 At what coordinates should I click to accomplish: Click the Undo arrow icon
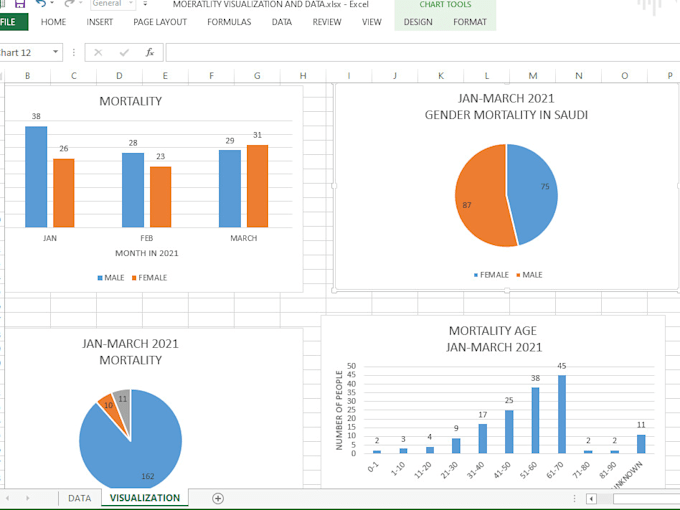pyautogui.click(x=41, y=4)
